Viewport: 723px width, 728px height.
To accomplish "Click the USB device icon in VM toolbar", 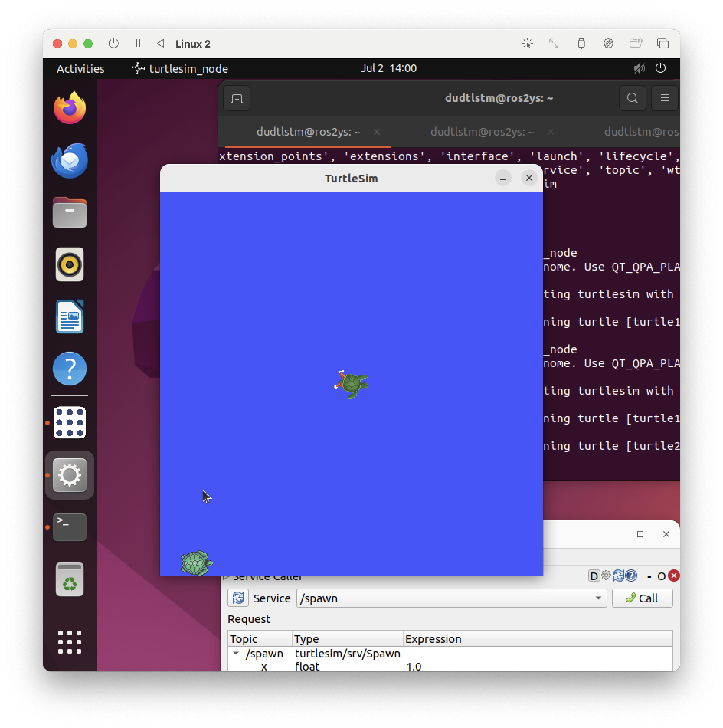I will pos(581,43).
